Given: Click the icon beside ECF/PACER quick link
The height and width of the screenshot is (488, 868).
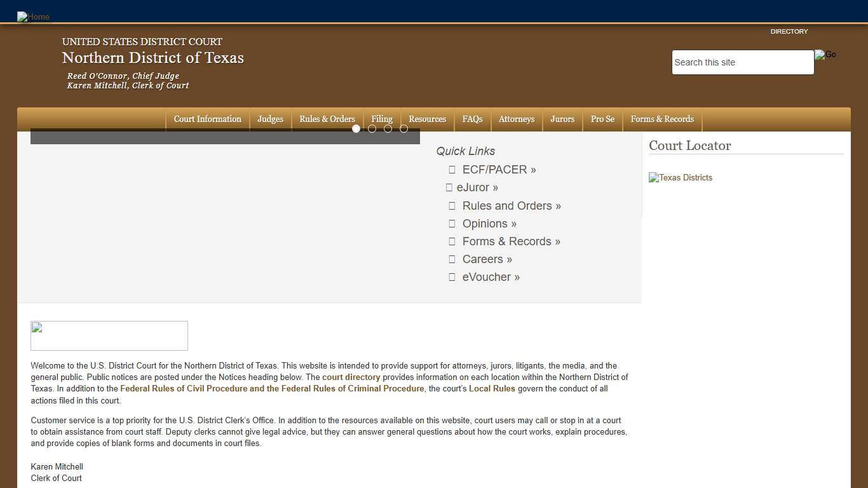Looking at the screenshot, I should click(x=452, y=170).
